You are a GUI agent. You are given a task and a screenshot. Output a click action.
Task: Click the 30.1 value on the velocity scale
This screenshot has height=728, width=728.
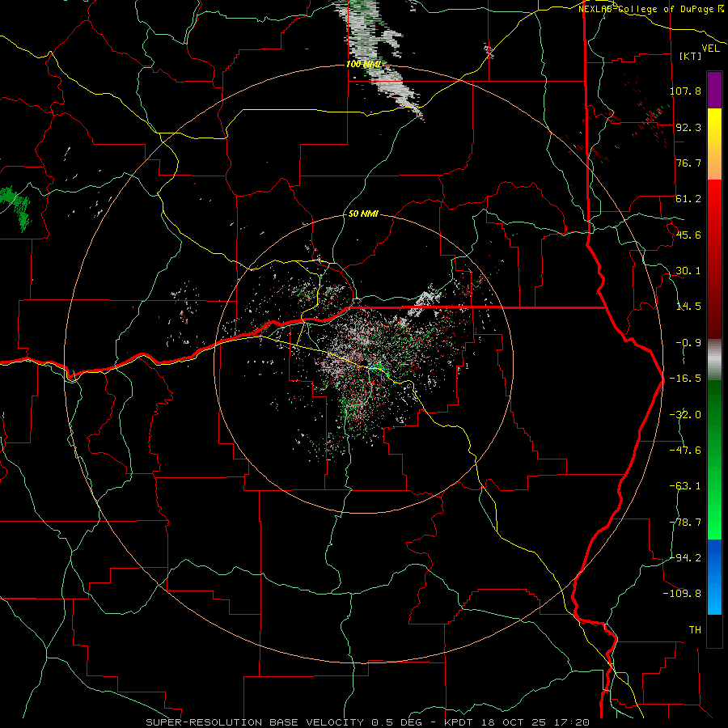(x=688, y=271)
